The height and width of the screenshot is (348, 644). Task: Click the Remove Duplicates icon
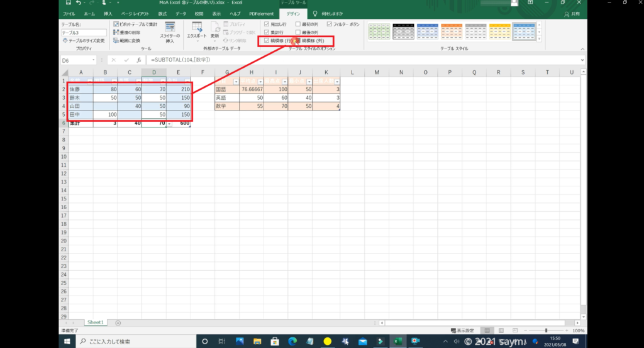pyautogui.click(x=116, y=32)
